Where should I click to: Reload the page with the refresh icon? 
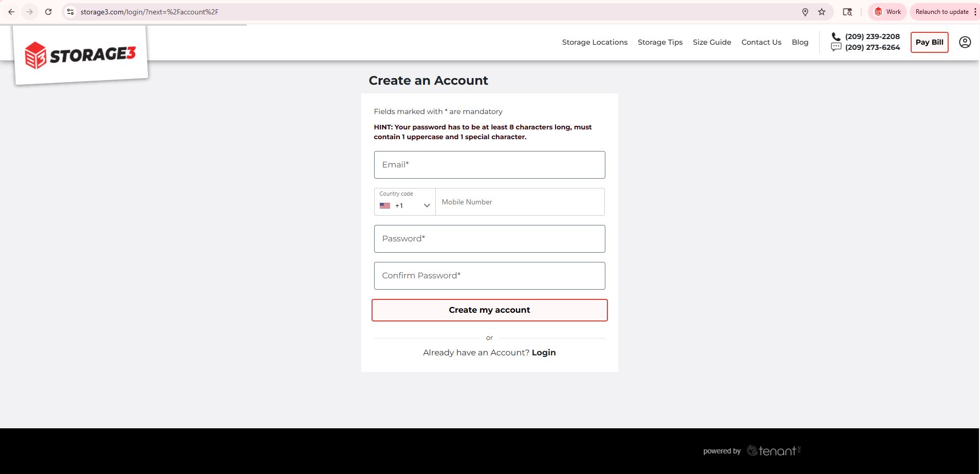[48, 12]
